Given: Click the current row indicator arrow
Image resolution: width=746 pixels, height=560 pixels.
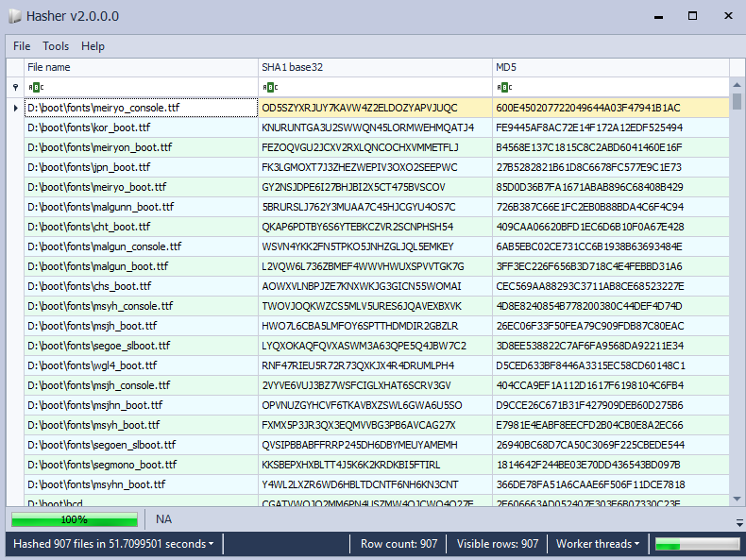Looking at the screenshot, I should coord(14,108).
